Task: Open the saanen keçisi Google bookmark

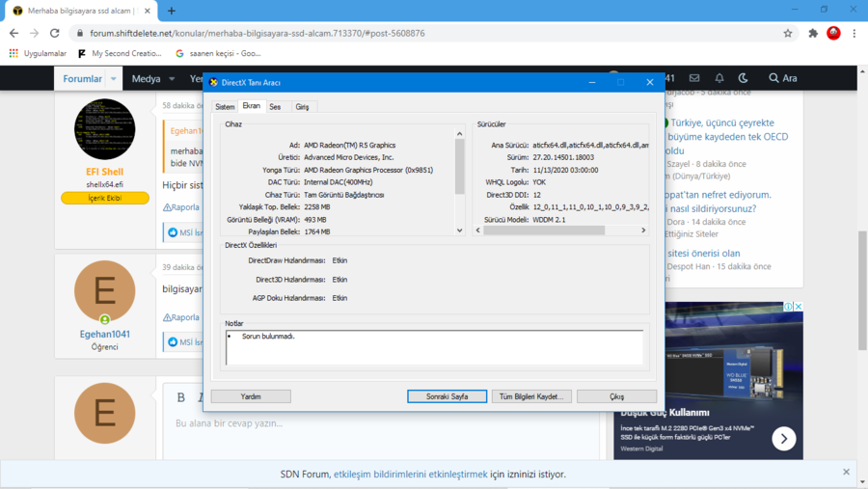Action: [218, 54]
